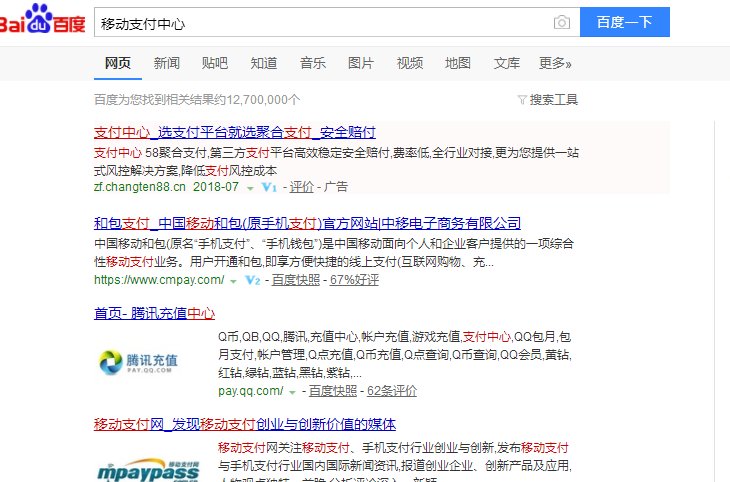This screenshot has width=730, height=482.
Task: Switch to the 视频 tab
Action: [410, 63]
